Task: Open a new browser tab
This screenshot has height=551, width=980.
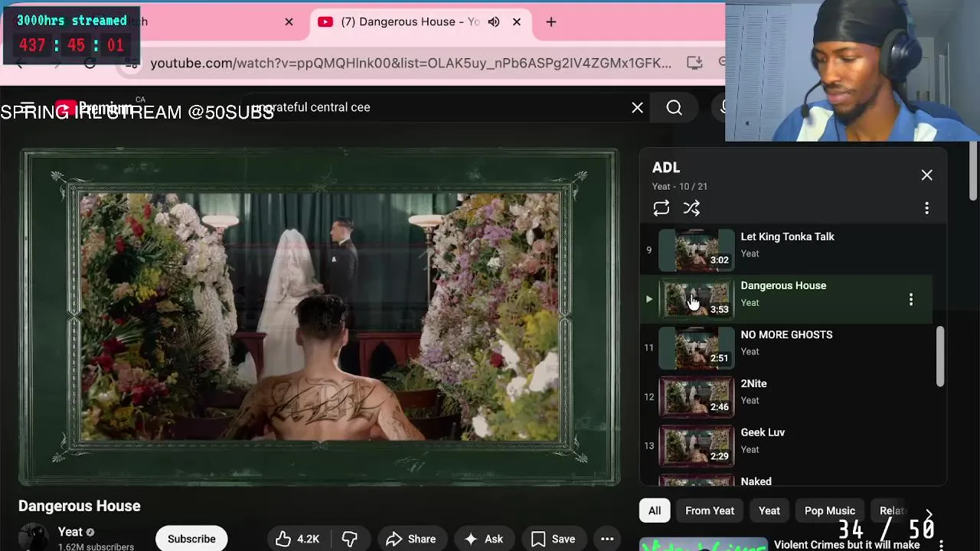Action: pos(551,21)
